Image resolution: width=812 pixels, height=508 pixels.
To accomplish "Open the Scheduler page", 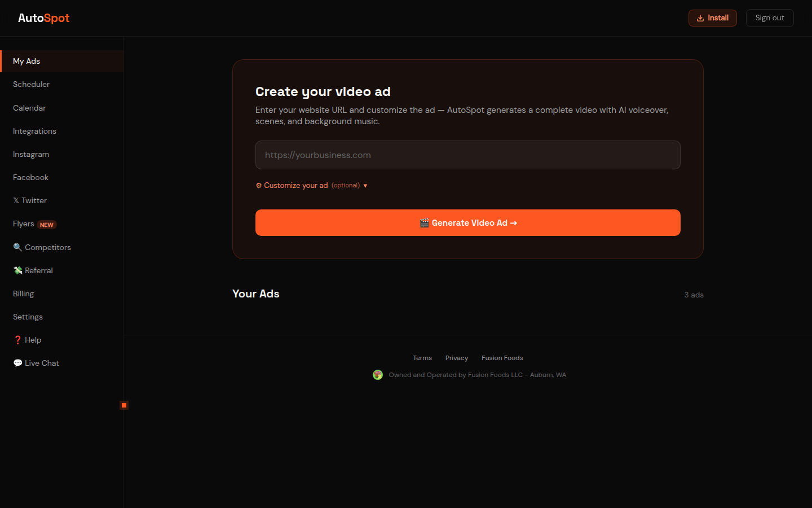I will click(x=62, y=84).
